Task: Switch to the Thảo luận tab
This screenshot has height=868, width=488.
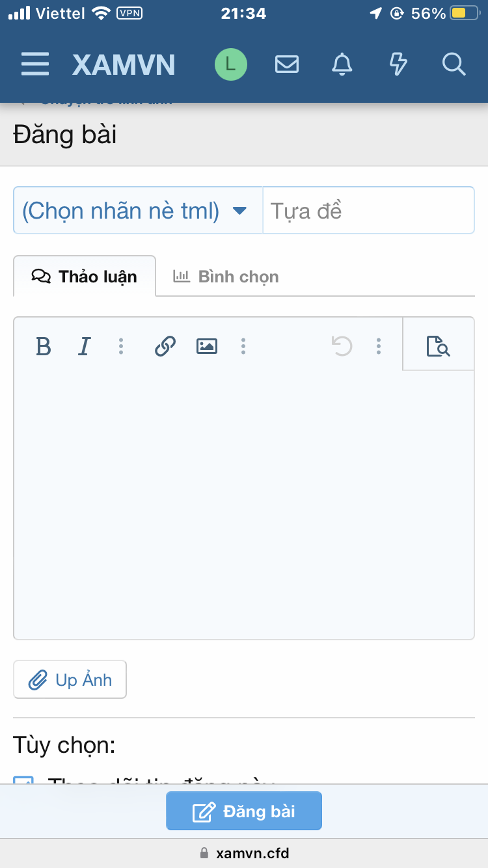Action: pyautogui.click(x=85, y=277)
